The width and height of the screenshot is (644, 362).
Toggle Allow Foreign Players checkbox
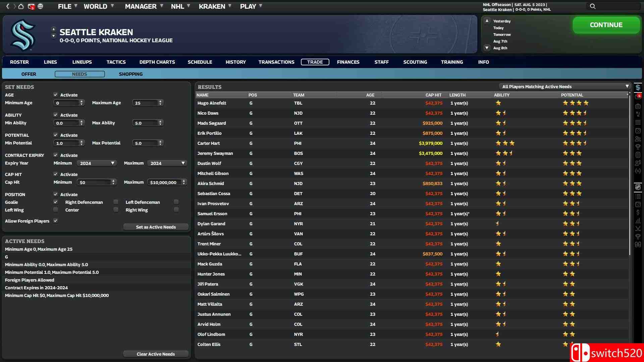pyautogui.click(x=56, y=221)
